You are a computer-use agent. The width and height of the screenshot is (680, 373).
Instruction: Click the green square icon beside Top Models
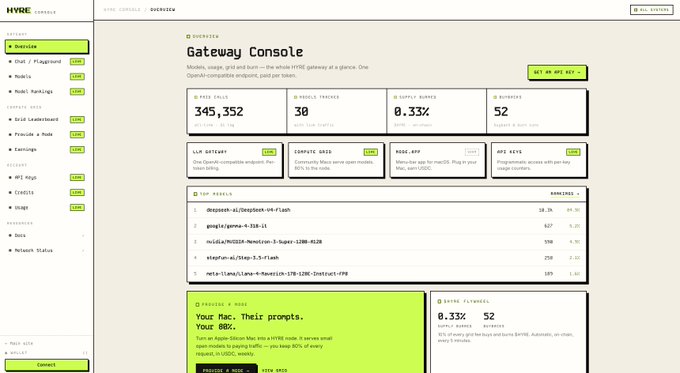195,194
